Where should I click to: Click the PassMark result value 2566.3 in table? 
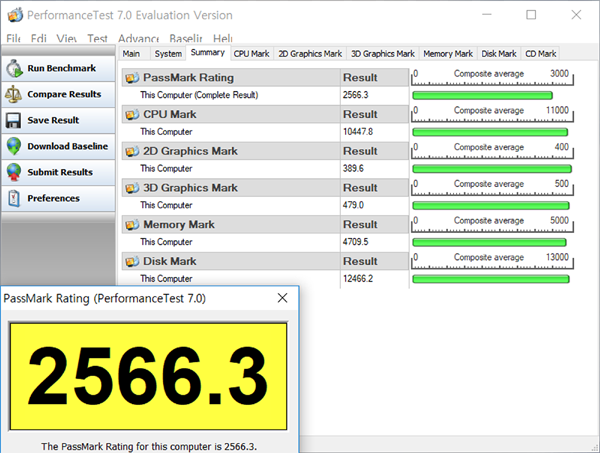point(355,95)
